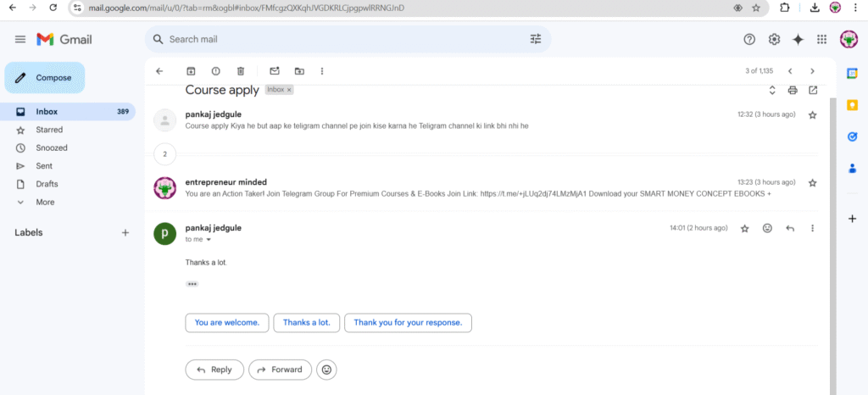Mark the conversation as unread
868x395 pixels.
tap(274, 71)
